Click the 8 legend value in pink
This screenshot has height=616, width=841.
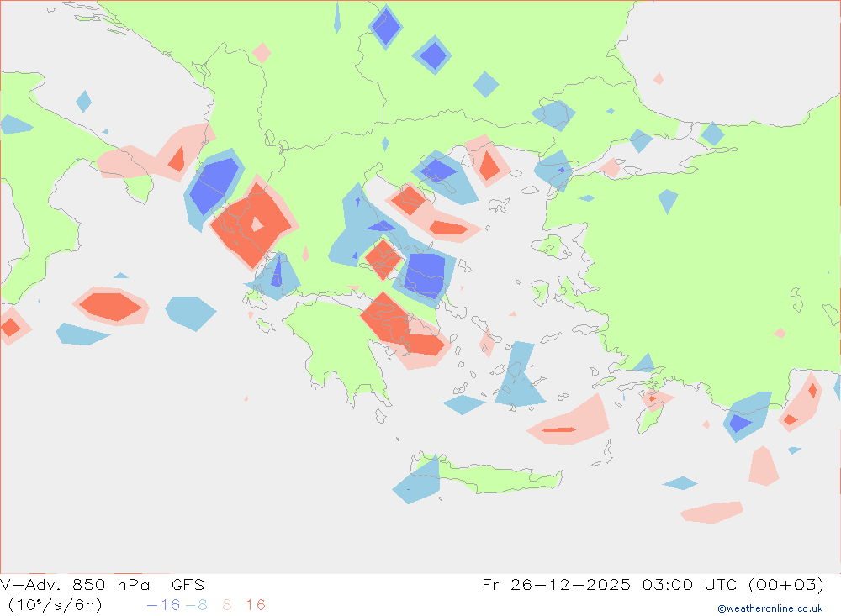[x=227, y=605]
